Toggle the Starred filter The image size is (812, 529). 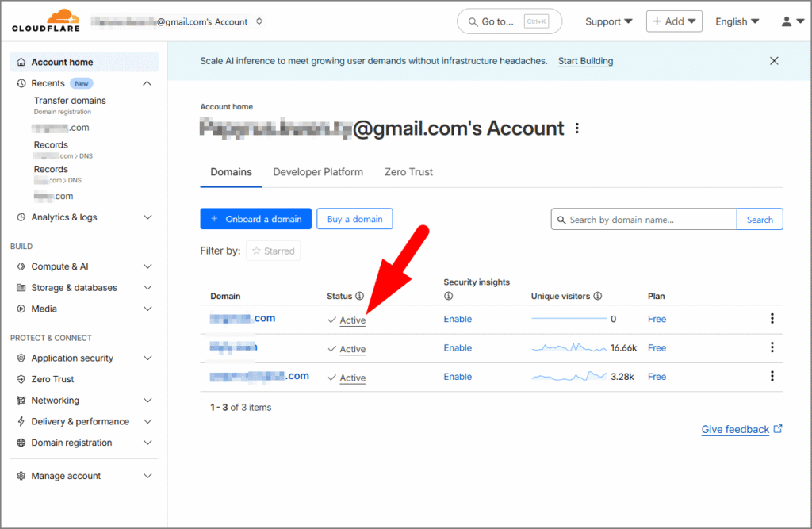(x=273, y=251)
